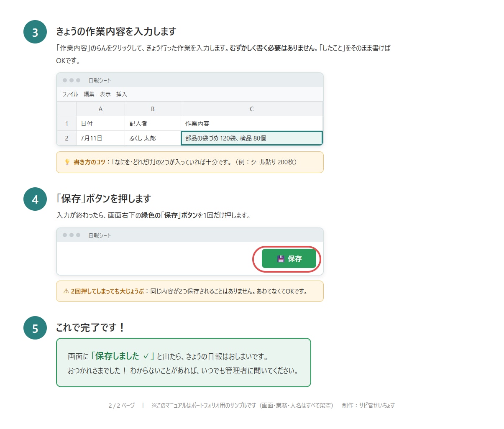The height and width of the screenshot is (429, 504).
Task: Select row 1 header in the sheet
Action: 67,123
